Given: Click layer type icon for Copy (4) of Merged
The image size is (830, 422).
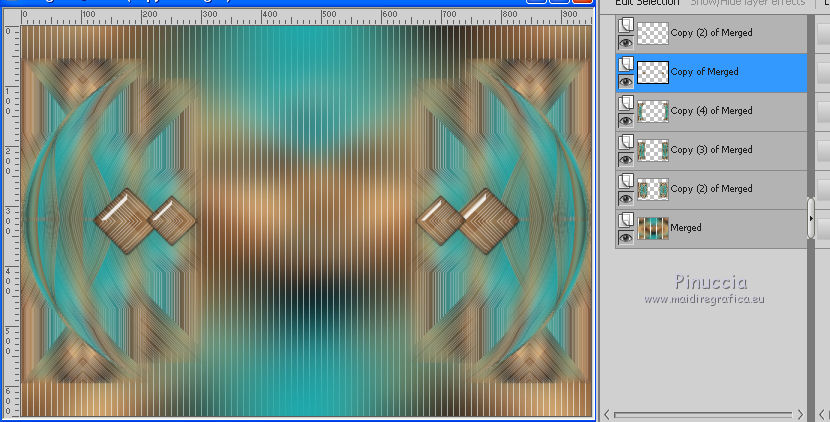Looking at the screenshot, I should coord(626,103).
